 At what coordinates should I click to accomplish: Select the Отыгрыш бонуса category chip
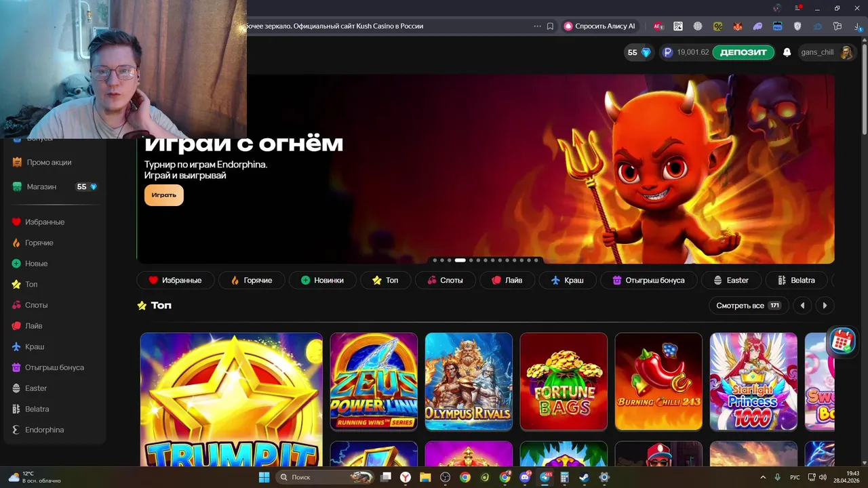[x=649, y=280]
